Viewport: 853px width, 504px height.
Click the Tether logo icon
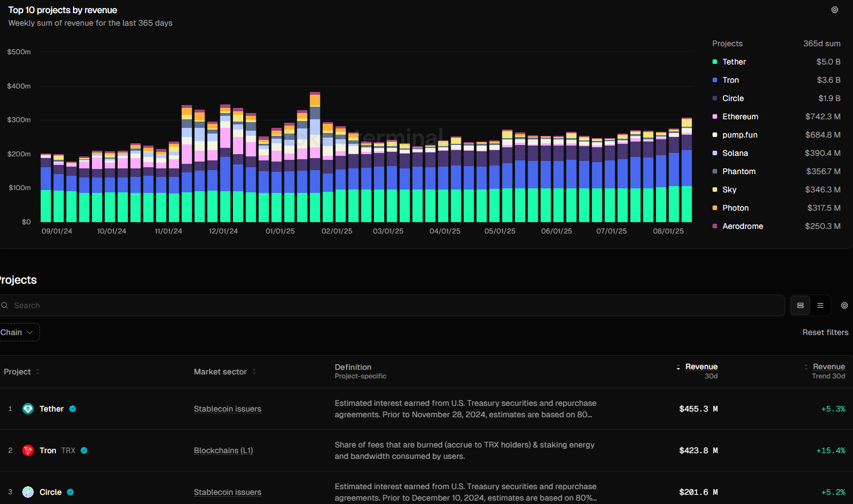point(28,409)
